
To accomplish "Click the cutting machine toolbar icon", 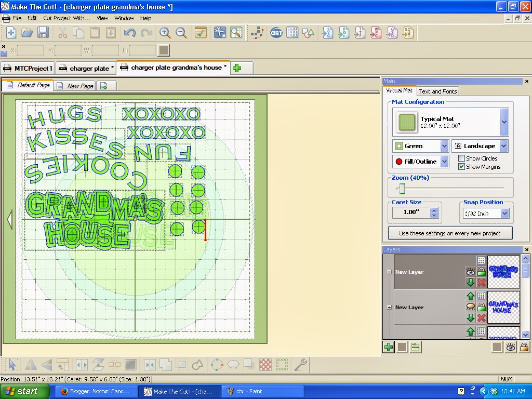I will pyautogui.click(x=220, y=33).
